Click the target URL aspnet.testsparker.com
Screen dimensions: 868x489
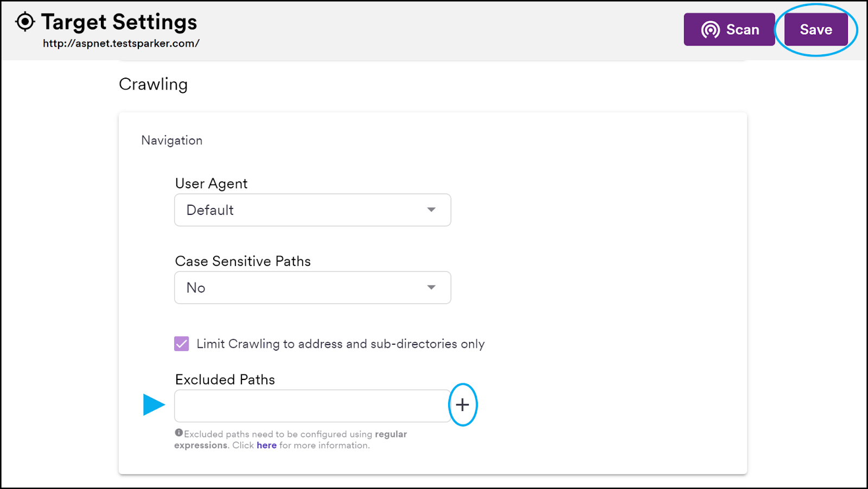pos(121,44)
